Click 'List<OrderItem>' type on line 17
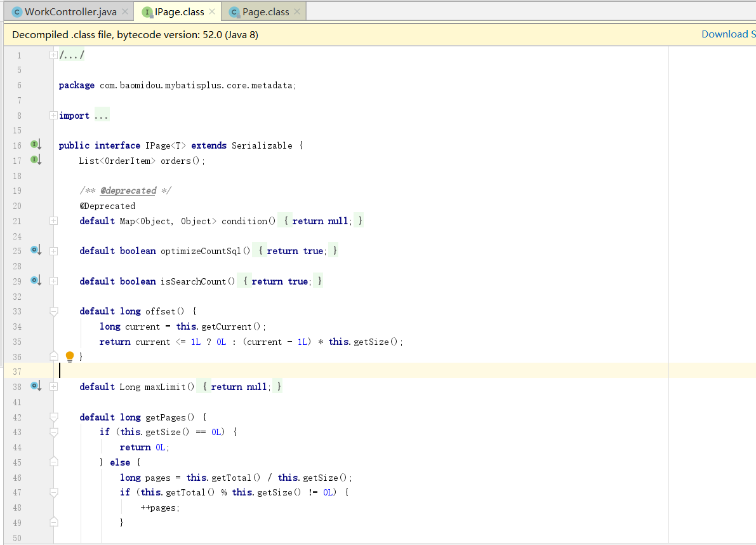Image resolution: width=756 pixels, height=545 pixels. (x=117, y=161)
